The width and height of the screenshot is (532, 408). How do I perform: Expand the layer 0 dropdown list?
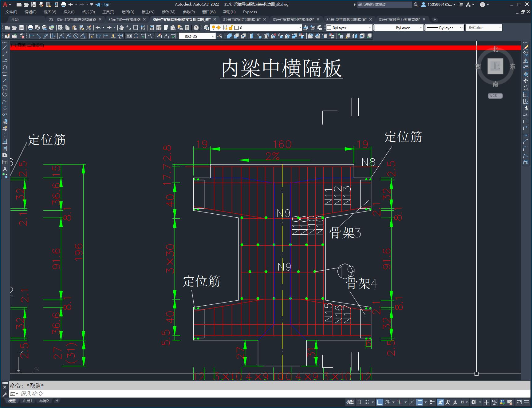coord(300,28)
